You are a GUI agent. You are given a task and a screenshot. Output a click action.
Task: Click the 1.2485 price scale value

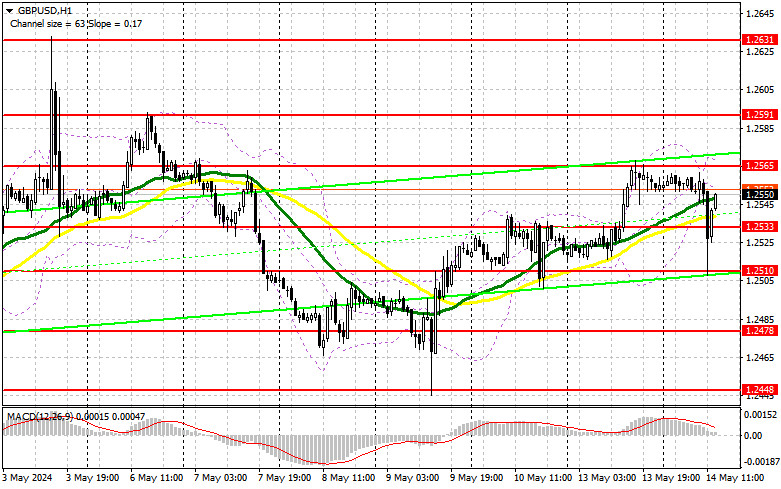tap(760, 320)
